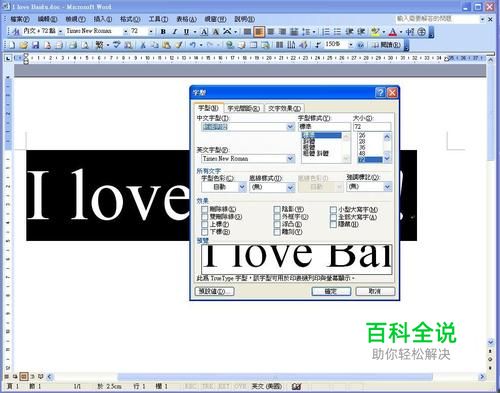Toggle Italic in the formatting toolbar
Viewport: 500px width, 393px height.
point(175,32)
